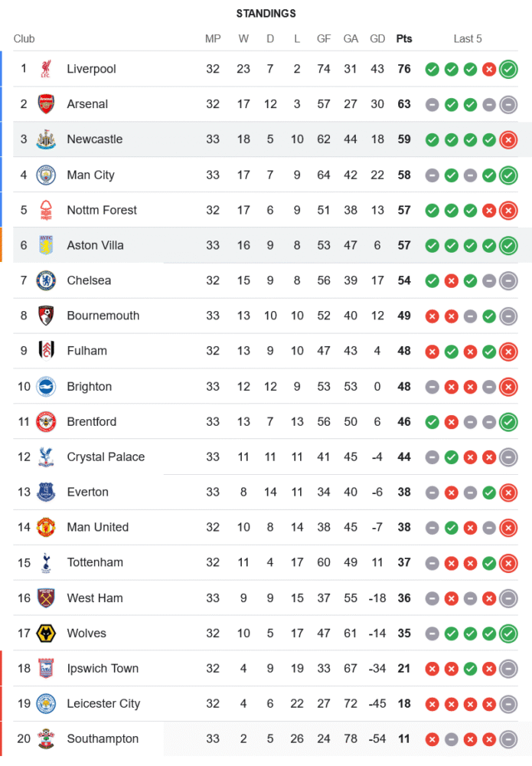This screenshot has height=766, width=532.
Task: Click the Arsenal club crest icon
Action: point(46,104)
